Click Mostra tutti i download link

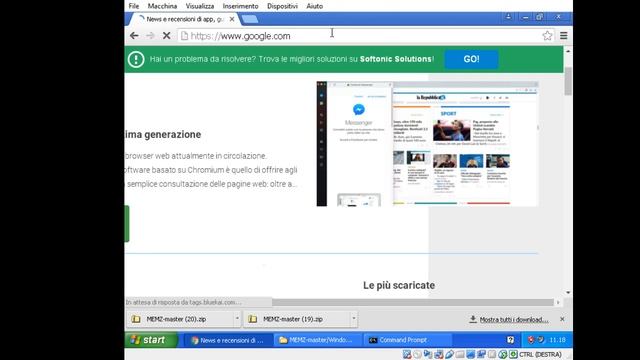[514, 320]
